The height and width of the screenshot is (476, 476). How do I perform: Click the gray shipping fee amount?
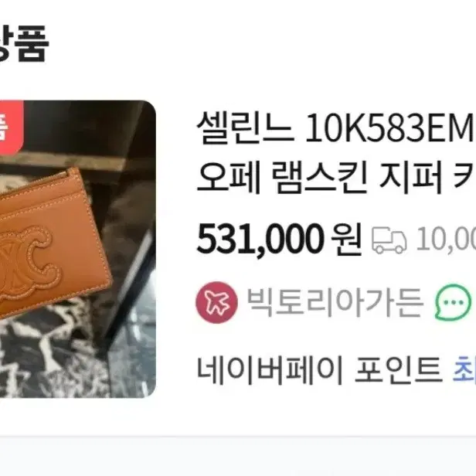click(447, 241)
